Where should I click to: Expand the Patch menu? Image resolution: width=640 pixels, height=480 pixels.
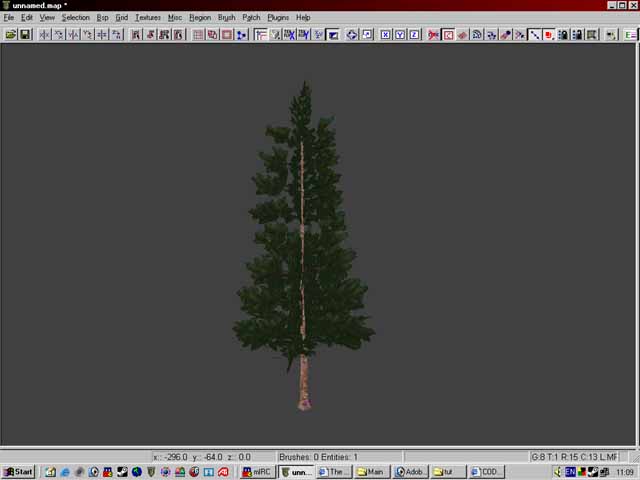click(250, 17)
